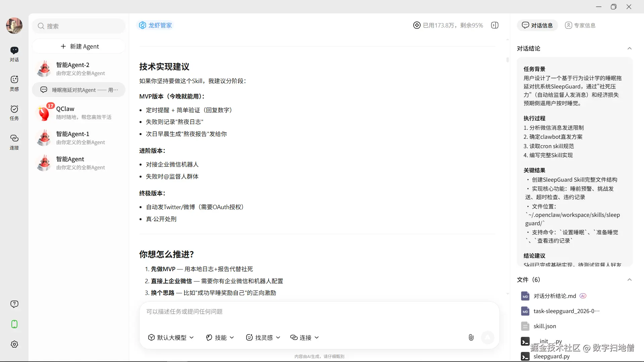Open the 对话分析结论.md file
The width and height of the screenshot is (644, 362).
pyautogui.click(x=554, y=296)
